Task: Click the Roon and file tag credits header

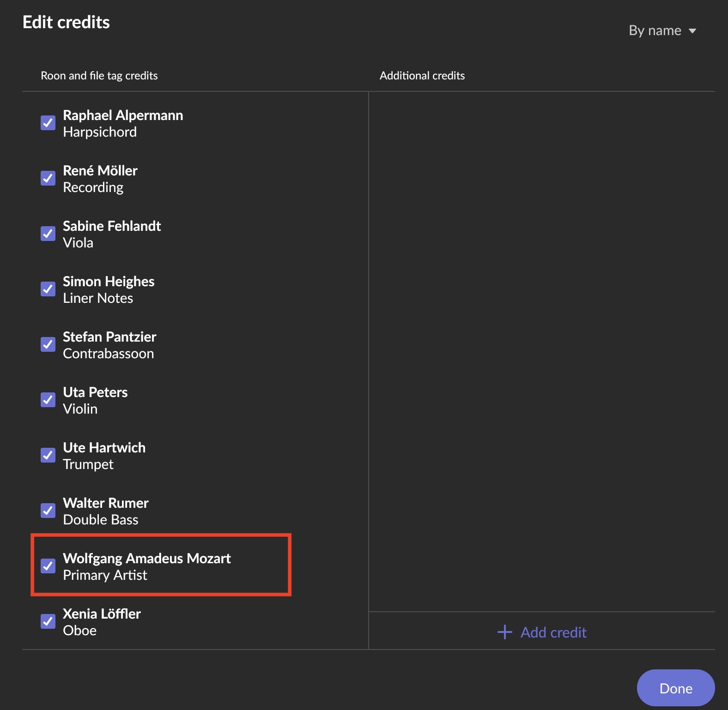Action: (x=99, y=76)
